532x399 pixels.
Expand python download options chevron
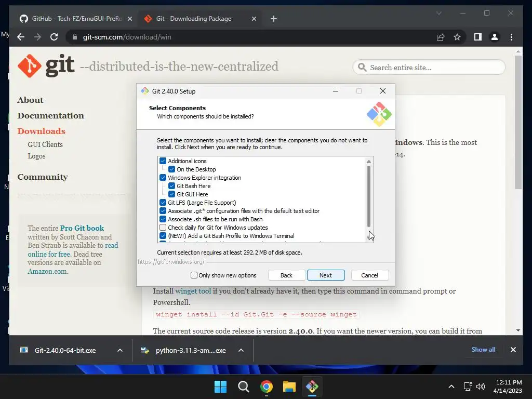(241, 350)
